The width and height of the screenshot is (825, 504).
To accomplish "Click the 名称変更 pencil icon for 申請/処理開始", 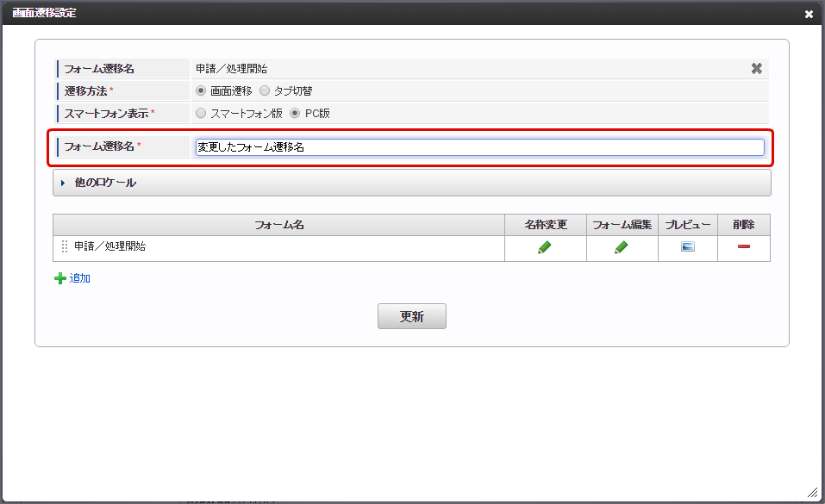I will point(545,246).
